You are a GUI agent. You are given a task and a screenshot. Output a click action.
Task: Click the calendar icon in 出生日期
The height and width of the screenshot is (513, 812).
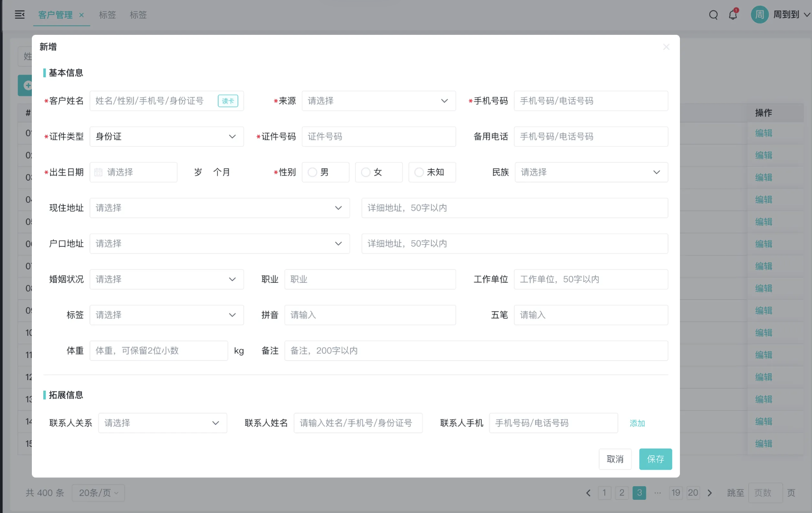coord(99,172)
